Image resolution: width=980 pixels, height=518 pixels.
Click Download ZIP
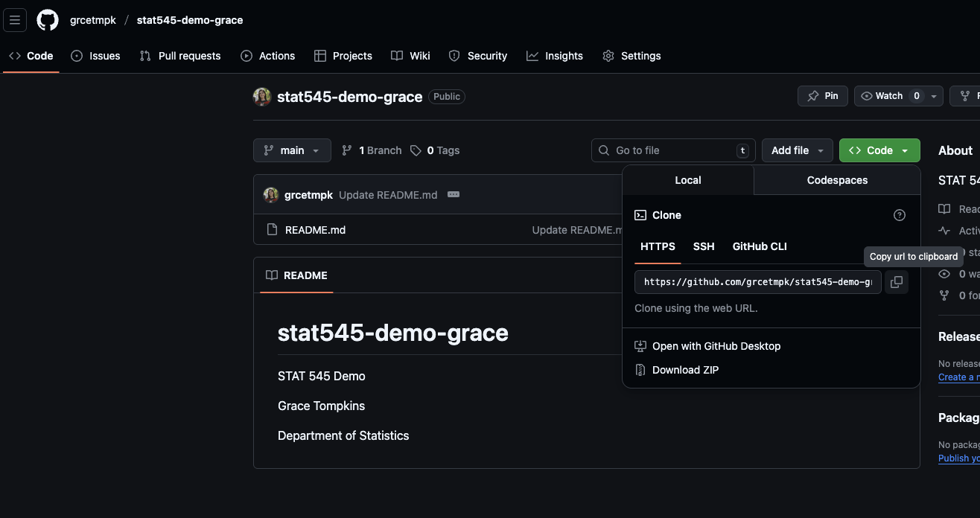[x=685, y=370]
